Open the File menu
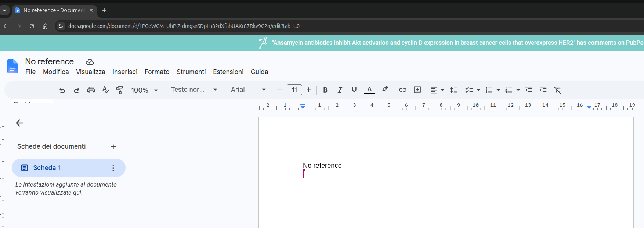The width and height of the screenshot is (644, 228). pos(30,72)
